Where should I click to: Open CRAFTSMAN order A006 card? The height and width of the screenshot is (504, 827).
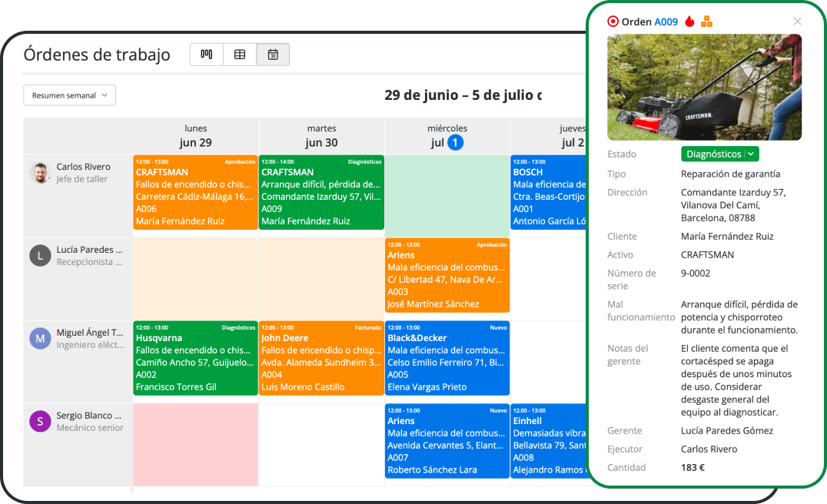[x=195, y=192]
